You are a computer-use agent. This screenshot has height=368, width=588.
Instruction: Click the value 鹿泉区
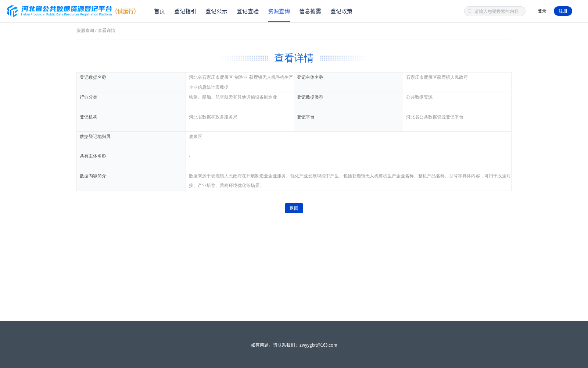click(x=196, y=137)
